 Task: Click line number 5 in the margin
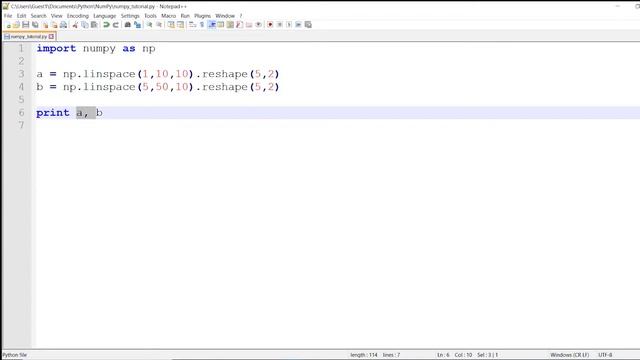pos(21,100)
